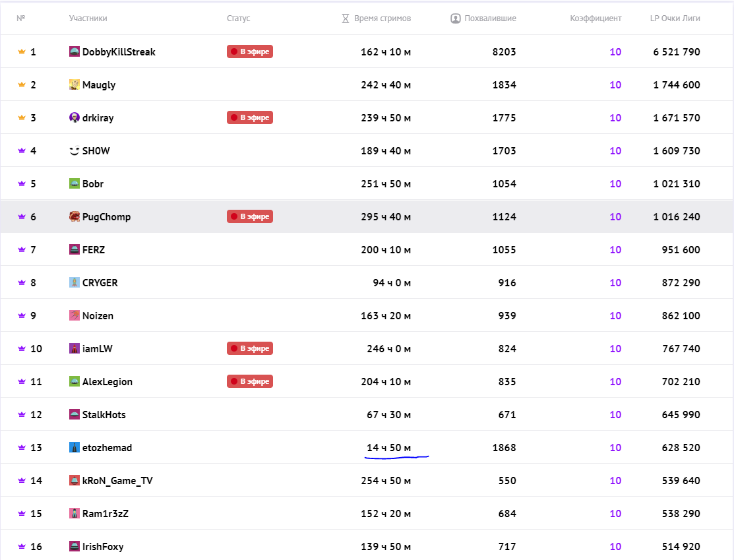
Task: Open PugChomp's В эфире badge
Action: [x=250, y=216]
